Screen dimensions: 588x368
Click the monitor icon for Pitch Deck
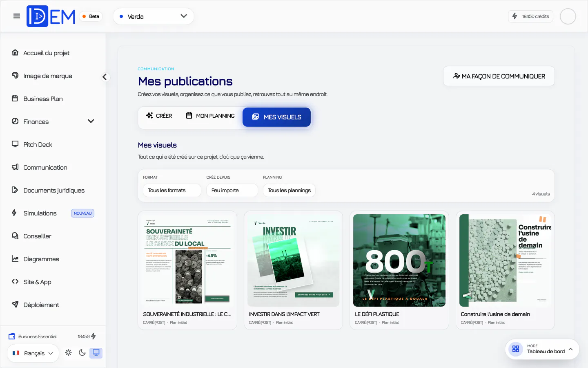click(x=15, y=144)
